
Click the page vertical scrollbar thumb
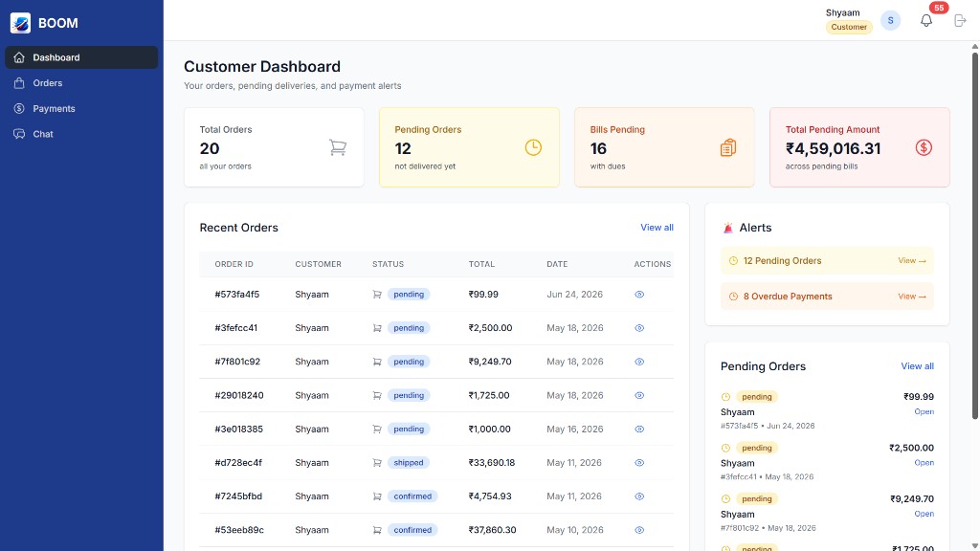click(974, 235)
